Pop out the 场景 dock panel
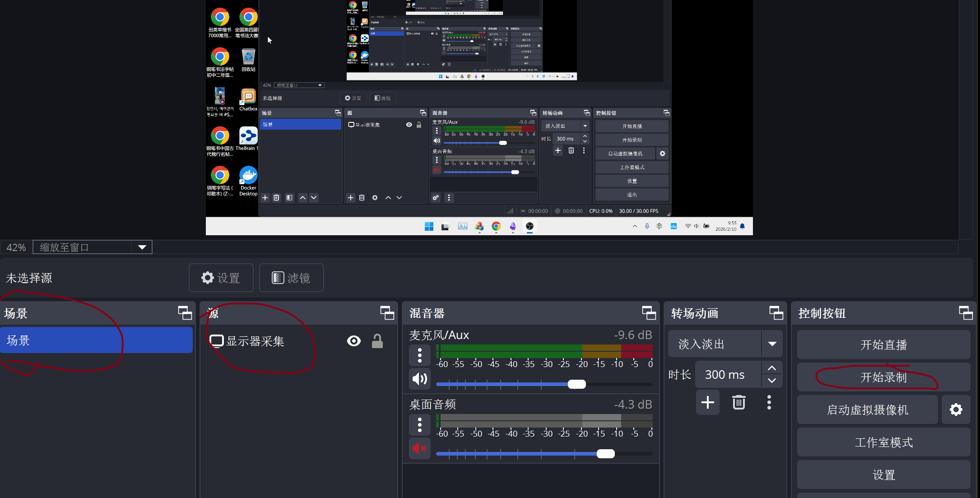The height and width of the screenshot is (498, 980). click(185, 313)
